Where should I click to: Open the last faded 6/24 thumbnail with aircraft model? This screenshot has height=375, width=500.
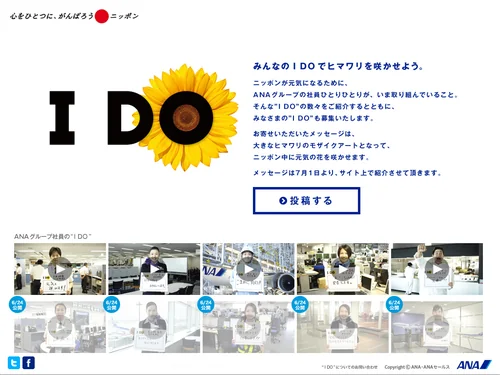point(437,327)
